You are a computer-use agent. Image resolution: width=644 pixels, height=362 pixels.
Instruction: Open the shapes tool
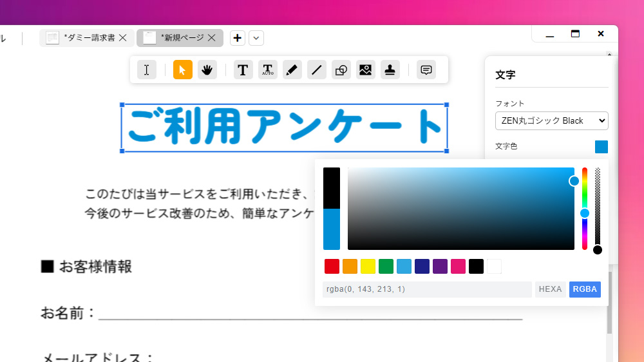click(x=341, y=70)
